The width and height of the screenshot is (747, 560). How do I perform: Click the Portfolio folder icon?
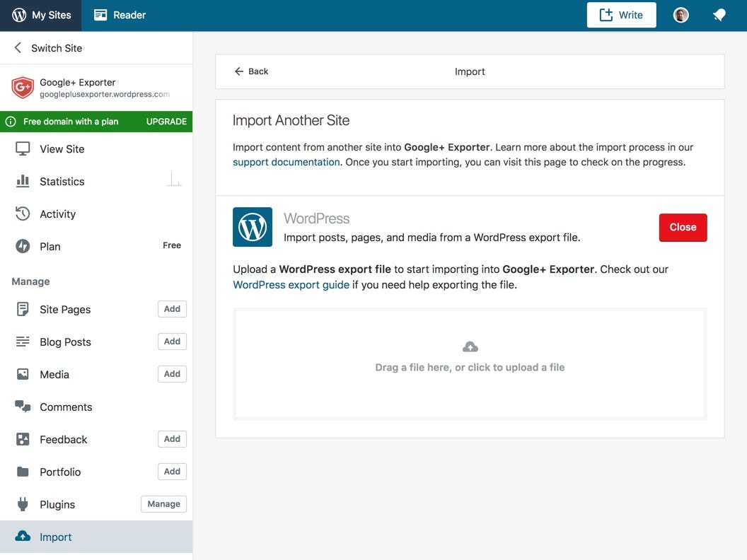coord(23,472)
